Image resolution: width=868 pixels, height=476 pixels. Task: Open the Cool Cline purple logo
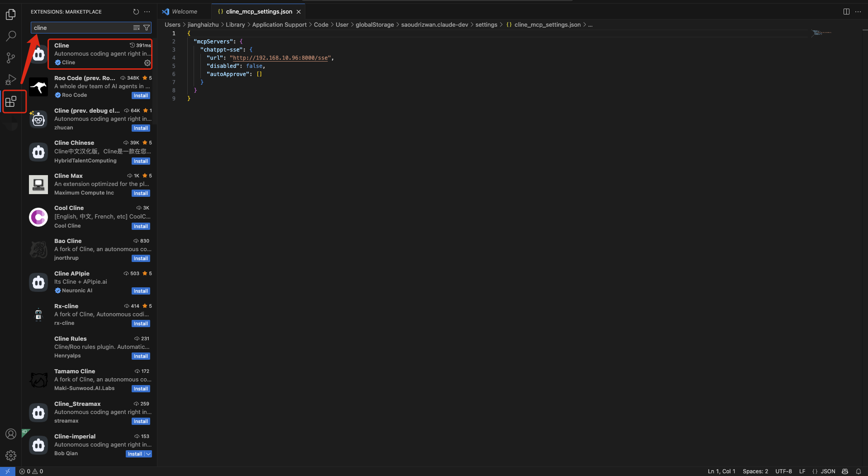point(38,217)
